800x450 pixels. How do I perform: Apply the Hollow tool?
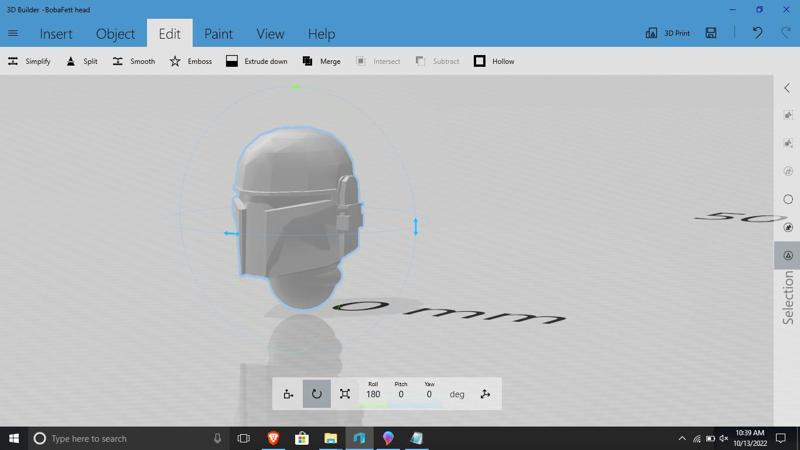coord(494,61)
